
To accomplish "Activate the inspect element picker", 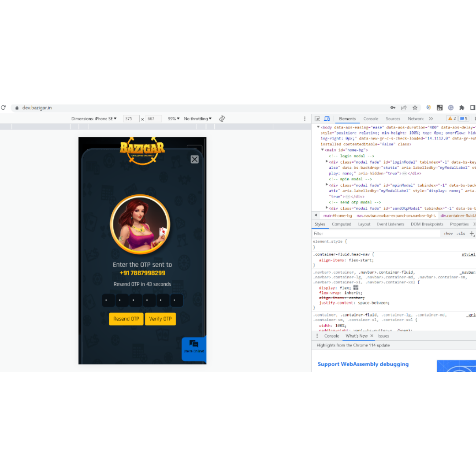I will point(317,119).
